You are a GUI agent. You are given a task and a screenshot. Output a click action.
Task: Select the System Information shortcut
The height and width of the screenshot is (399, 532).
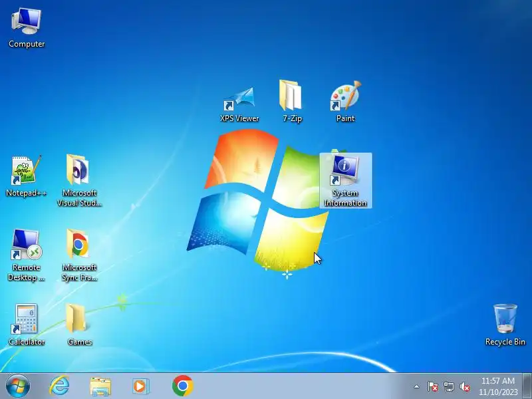point(345,180)
